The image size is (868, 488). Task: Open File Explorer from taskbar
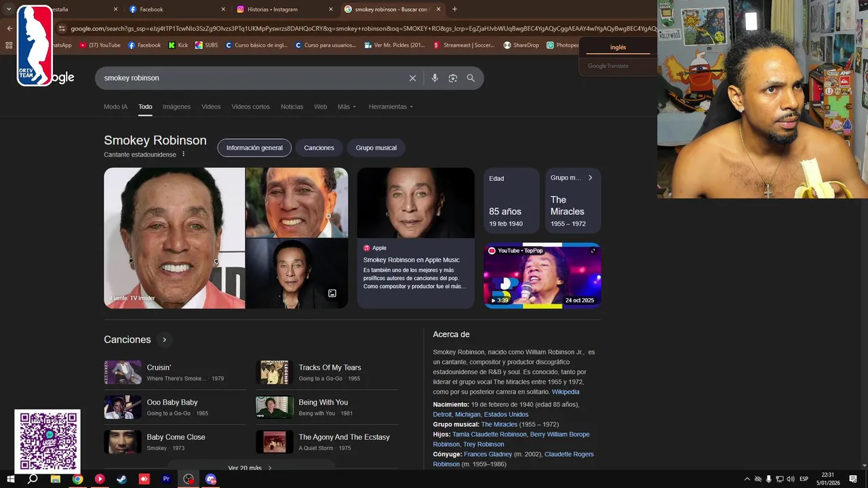[x=56, y=479]
